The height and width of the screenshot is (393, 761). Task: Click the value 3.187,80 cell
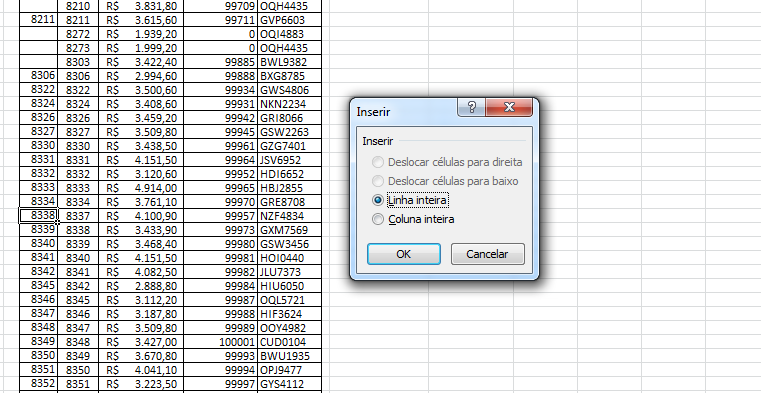(x=141, y=314)
